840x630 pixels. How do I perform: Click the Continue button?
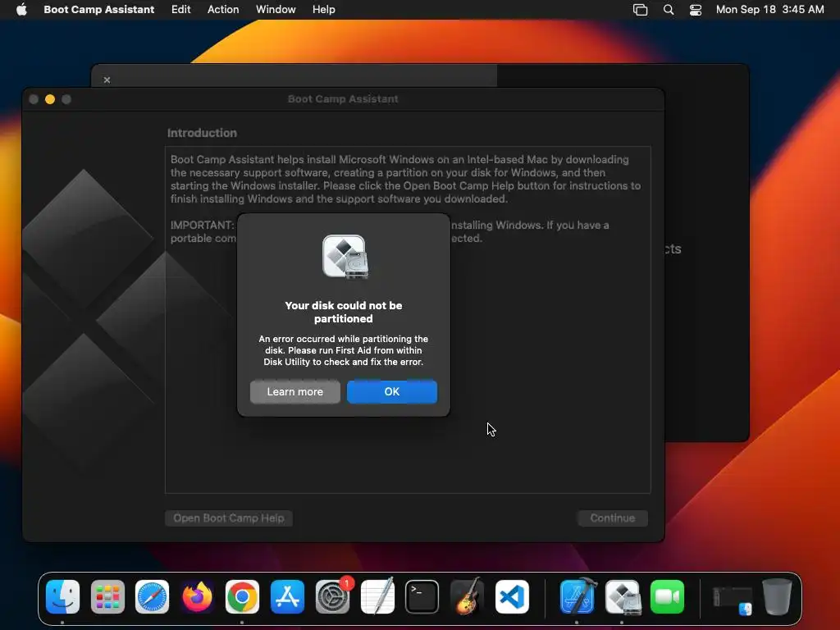(x=612, y=518)
